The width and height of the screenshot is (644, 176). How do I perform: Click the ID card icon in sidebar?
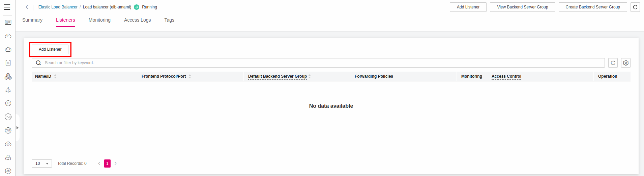click(x=8, y=22)
